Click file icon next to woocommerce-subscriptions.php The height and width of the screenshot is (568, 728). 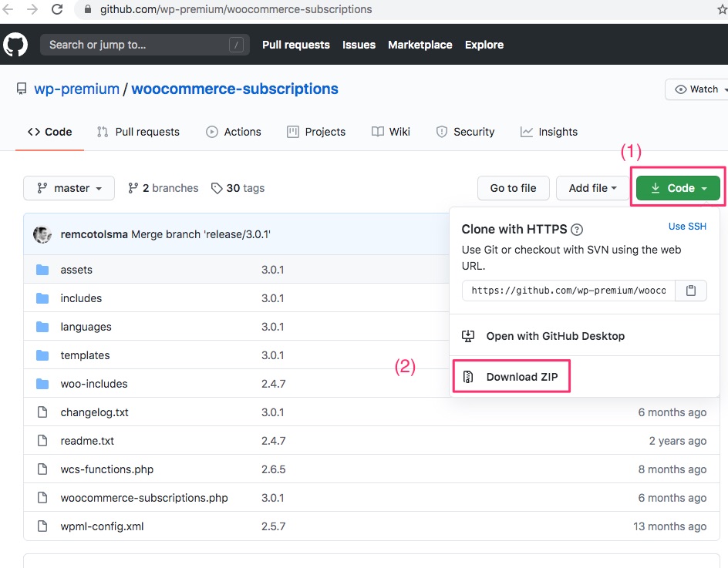click(x=42, y=497)
